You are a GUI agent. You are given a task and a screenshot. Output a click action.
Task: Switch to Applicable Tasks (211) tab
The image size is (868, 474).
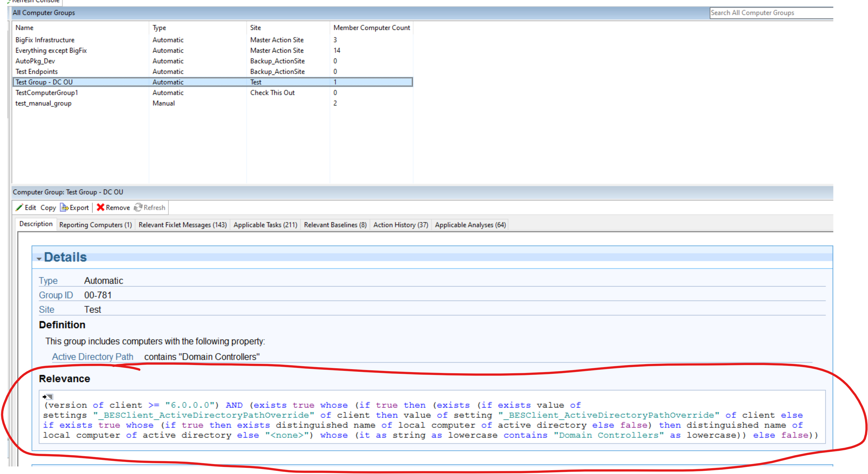[x=266, y=225]
